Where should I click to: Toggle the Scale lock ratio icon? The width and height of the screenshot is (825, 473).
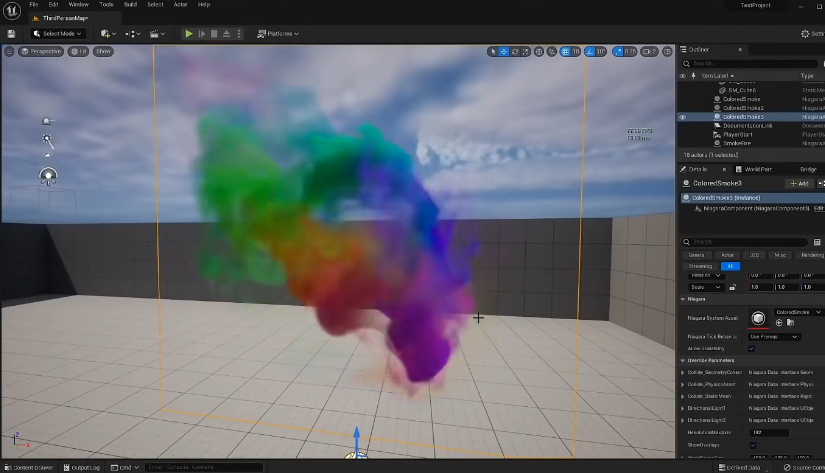pos(732,287)
